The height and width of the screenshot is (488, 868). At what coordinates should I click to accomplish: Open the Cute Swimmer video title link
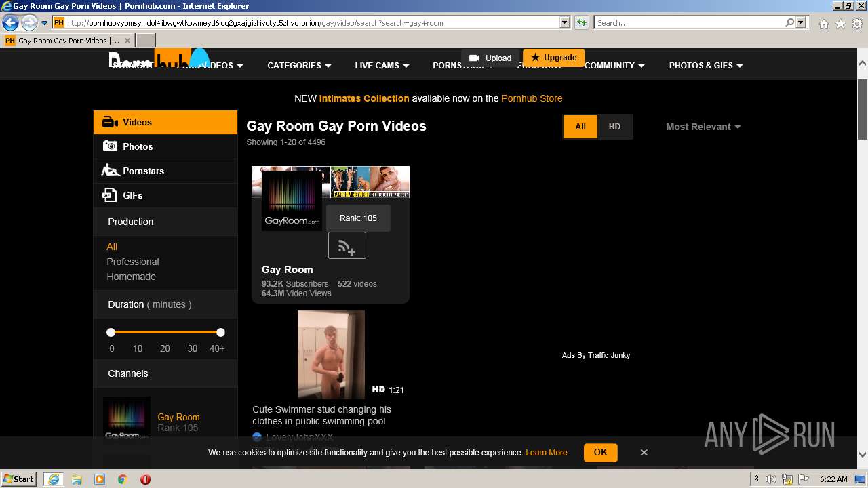click(x=322, y=415)
